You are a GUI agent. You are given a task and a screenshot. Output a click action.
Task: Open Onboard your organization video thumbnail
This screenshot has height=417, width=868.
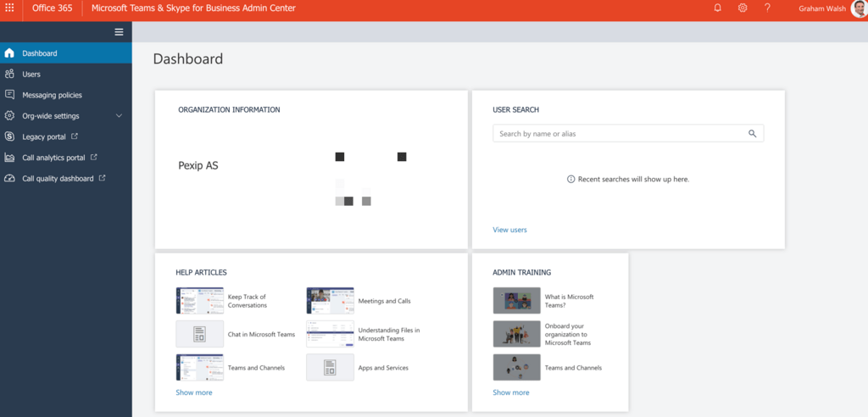coord(516,334)
